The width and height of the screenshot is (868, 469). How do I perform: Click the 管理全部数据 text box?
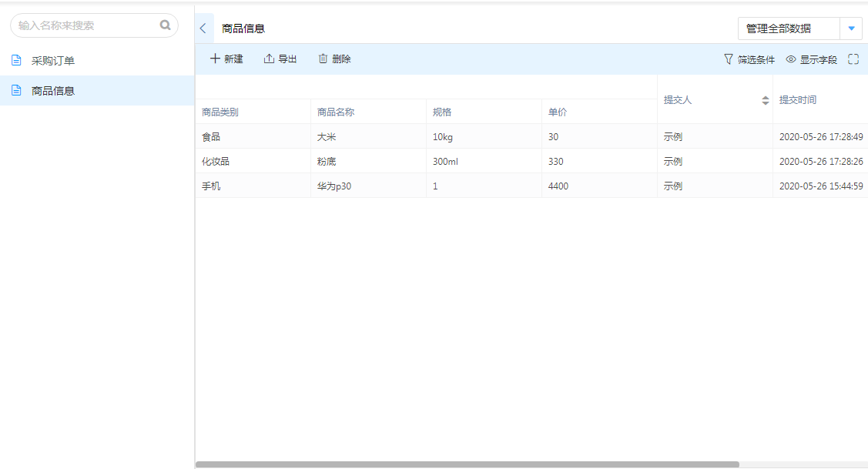[x=788, y=28]
